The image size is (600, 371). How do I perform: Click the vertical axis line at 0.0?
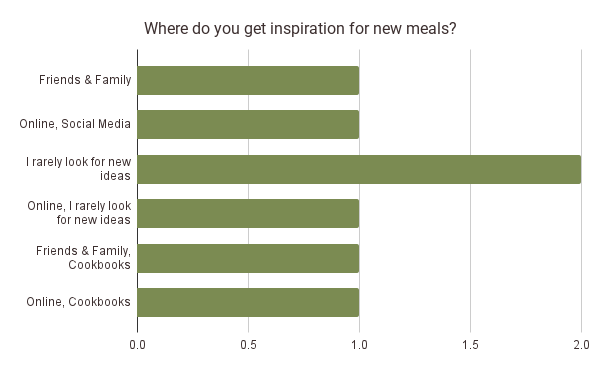pos(137,191)
